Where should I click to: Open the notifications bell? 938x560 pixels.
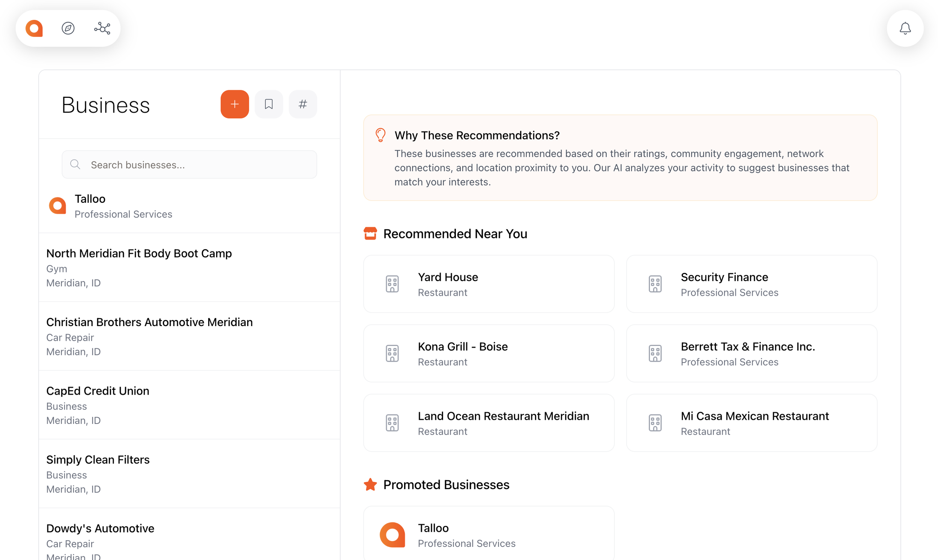pyautogui.click(x=905, y=28)
